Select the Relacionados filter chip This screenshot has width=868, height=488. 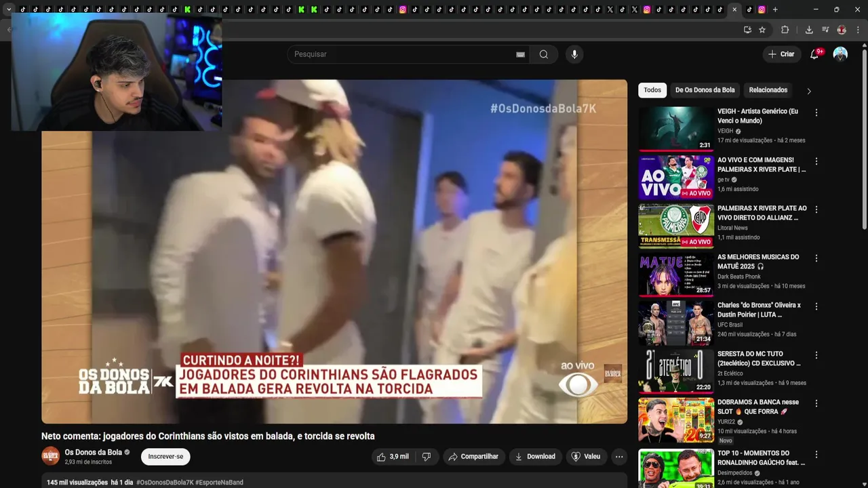coord(768,90)
